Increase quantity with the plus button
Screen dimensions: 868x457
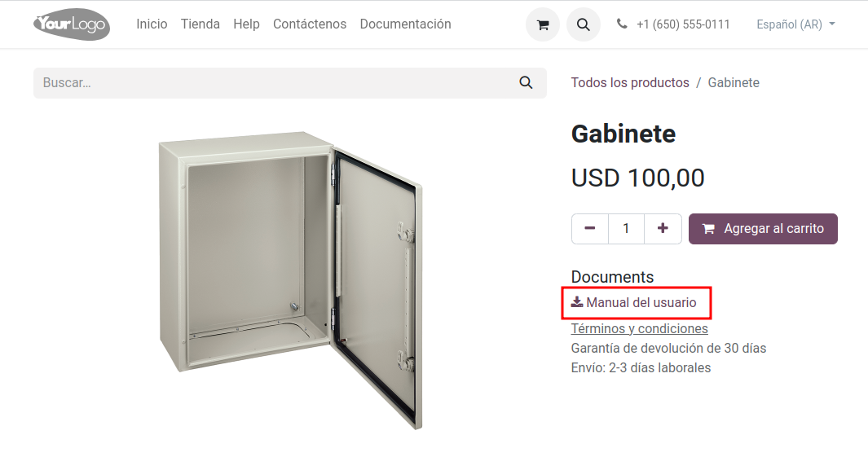click(663, 228)
